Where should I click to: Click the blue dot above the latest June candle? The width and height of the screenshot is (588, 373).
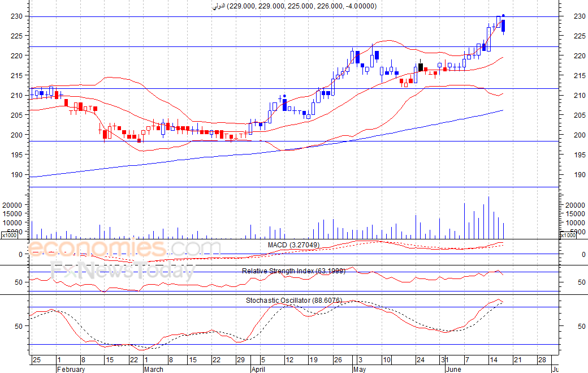click(x=503, y=15)
